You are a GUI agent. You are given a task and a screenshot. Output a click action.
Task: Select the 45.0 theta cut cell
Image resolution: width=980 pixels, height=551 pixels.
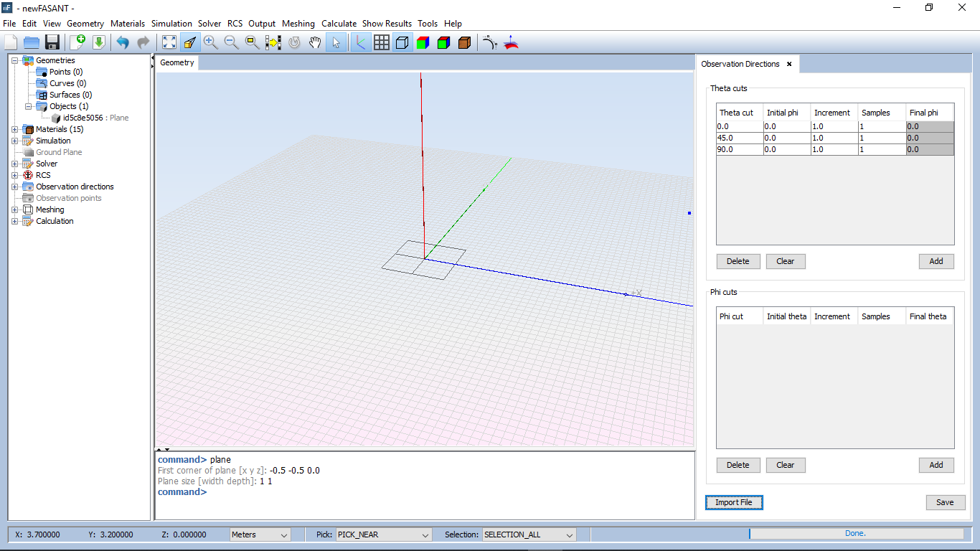coord(738,138)
